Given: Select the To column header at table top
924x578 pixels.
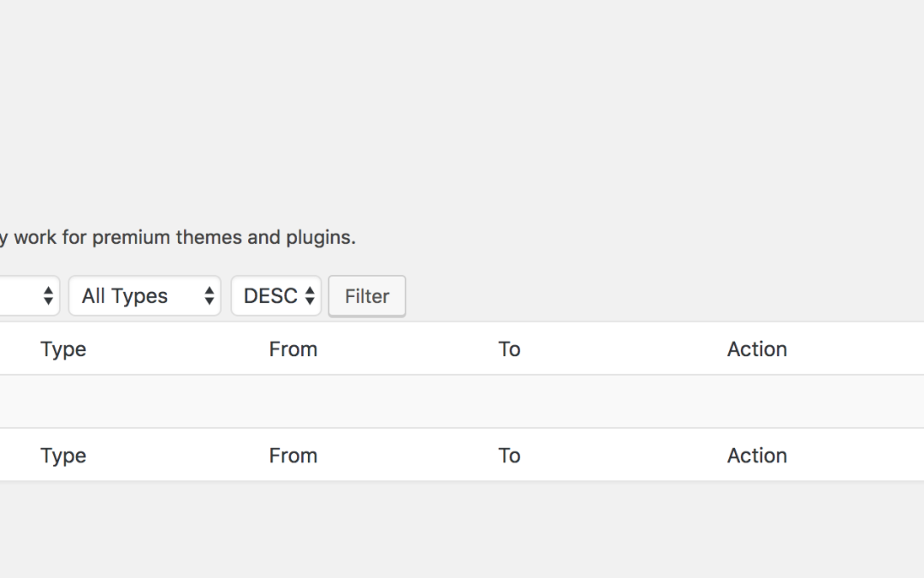Looking at the screenshot, I should tap(509, 349).
